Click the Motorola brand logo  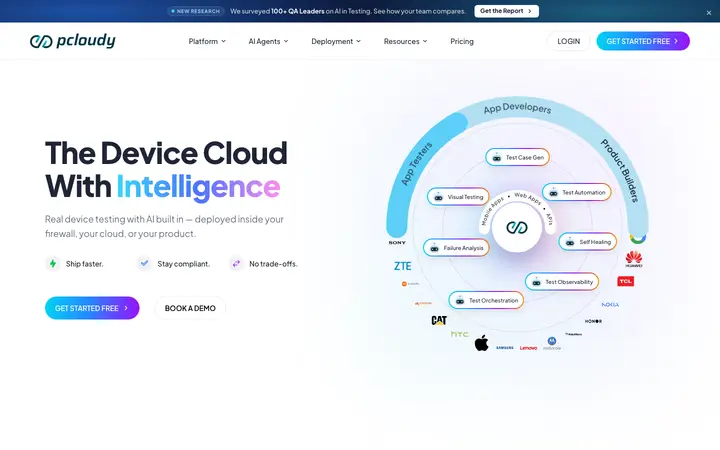click(552, 343)
